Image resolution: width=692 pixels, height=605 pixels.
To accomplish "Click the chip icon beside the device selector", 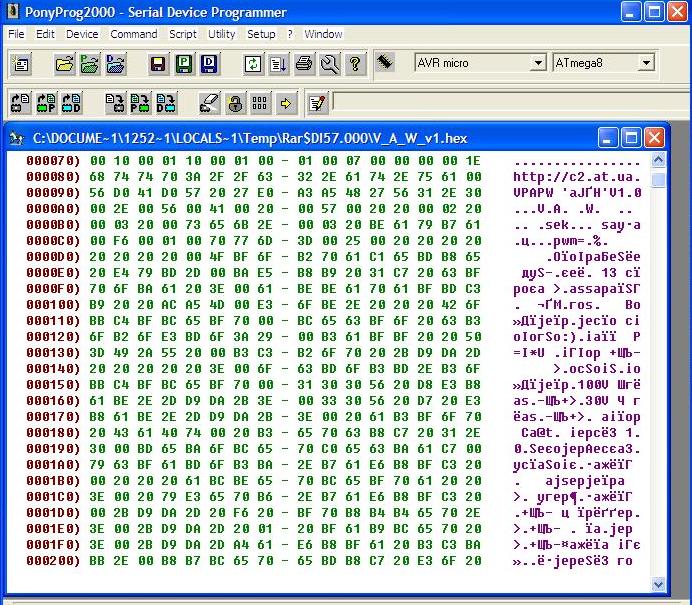I will [x=385, y=62].
